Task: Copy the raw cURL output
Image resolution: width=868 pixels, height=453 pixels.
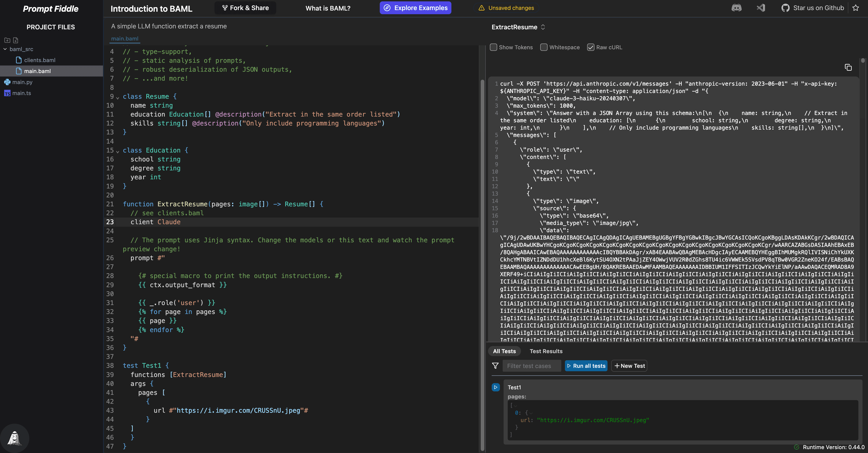Action: pos(848,67)
